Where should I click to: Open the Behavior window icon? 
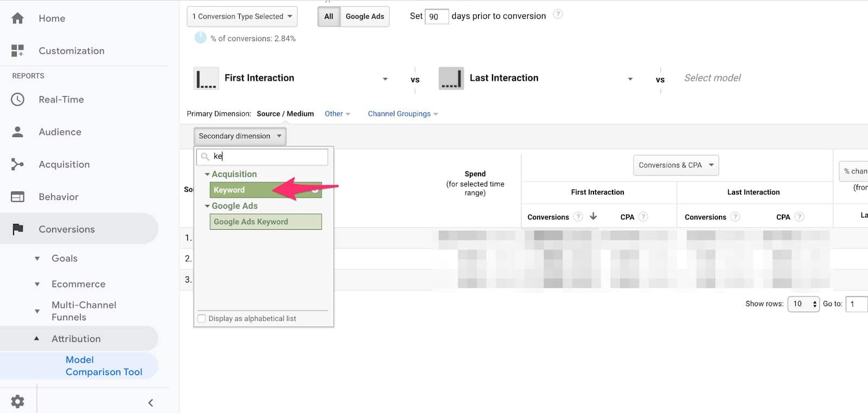(17, 197)
